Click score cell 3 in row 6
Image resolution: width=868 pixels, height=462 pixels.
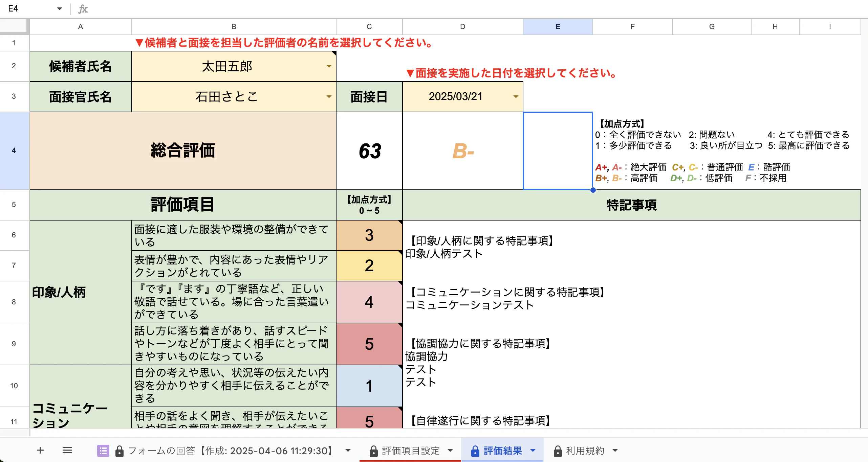click(x=369, y=235)
